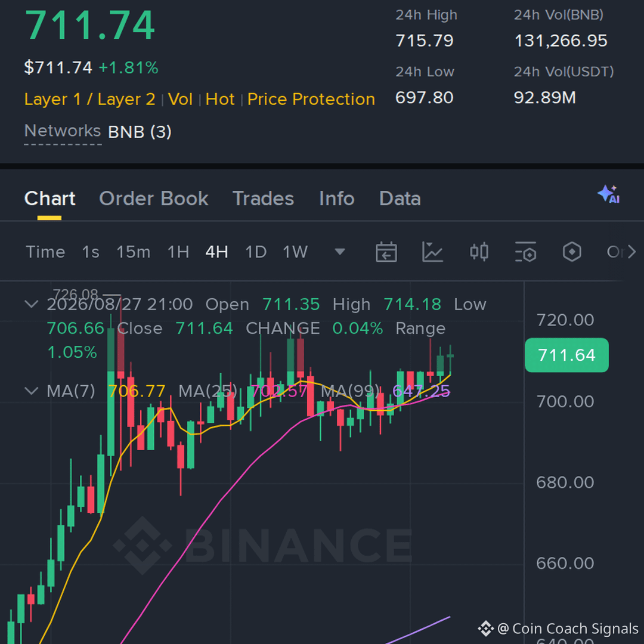Image resolution: width=644 pixels, height=644 pixels.
Task: Click the BNB (3) networks value
Action: [140, 132]
